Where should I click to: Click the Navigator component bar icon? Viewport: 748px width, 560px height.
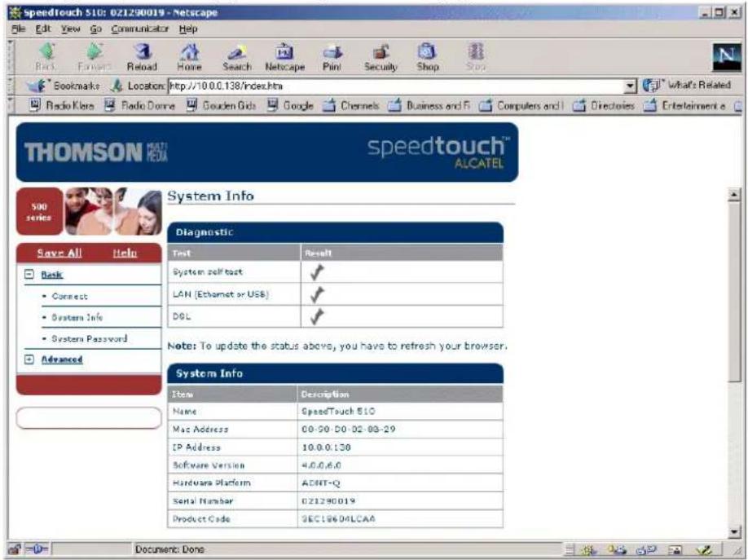587,550
